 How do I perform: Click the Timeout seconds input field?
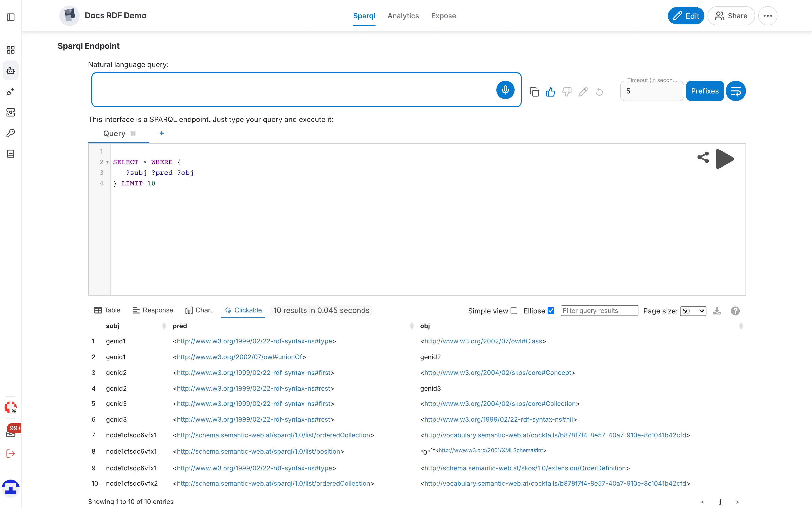point(652,91)
